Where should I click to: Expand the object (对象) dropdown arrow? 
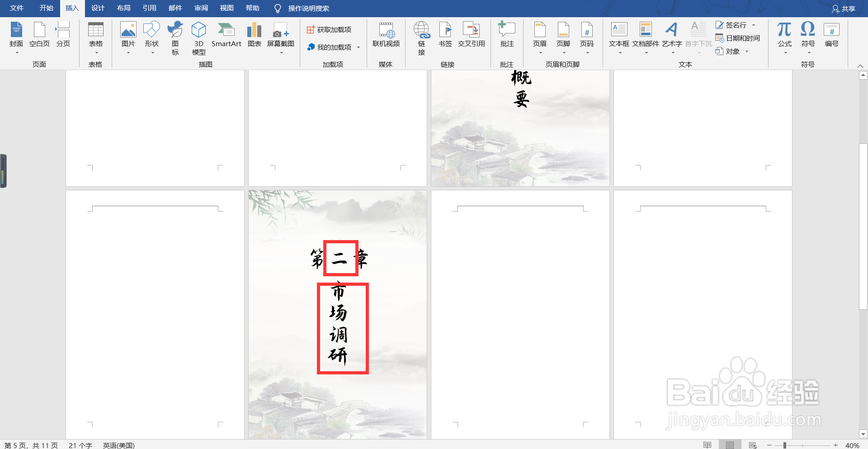click(747, 51)
